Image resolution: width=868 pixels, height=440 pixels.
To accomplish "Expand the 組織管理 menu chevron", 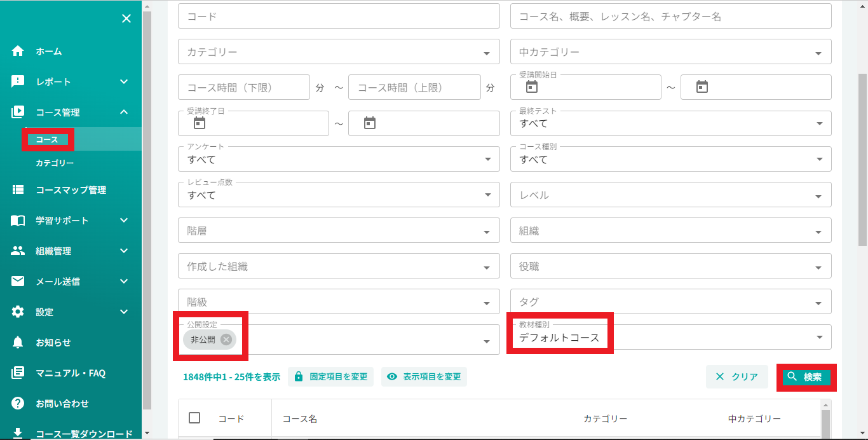I will click(124, 251).
